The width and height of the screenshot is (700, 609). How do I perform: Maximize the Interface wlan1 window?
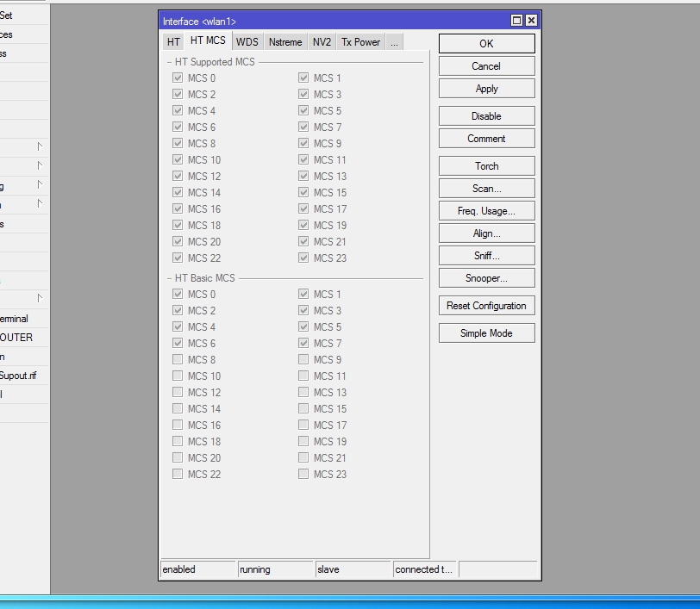[x=516, y=21]
